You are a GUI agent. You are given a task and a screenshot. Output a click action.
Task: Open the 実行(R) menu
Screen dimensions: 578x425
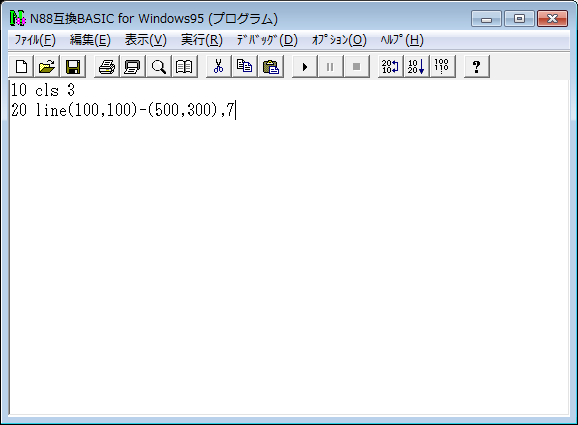click(202, 40)
